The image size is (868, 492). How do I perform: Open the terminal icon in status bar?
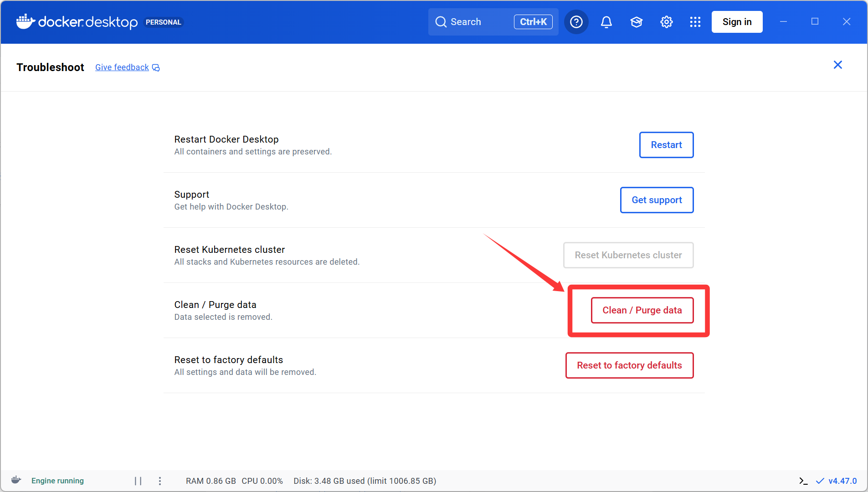(803, 481)
